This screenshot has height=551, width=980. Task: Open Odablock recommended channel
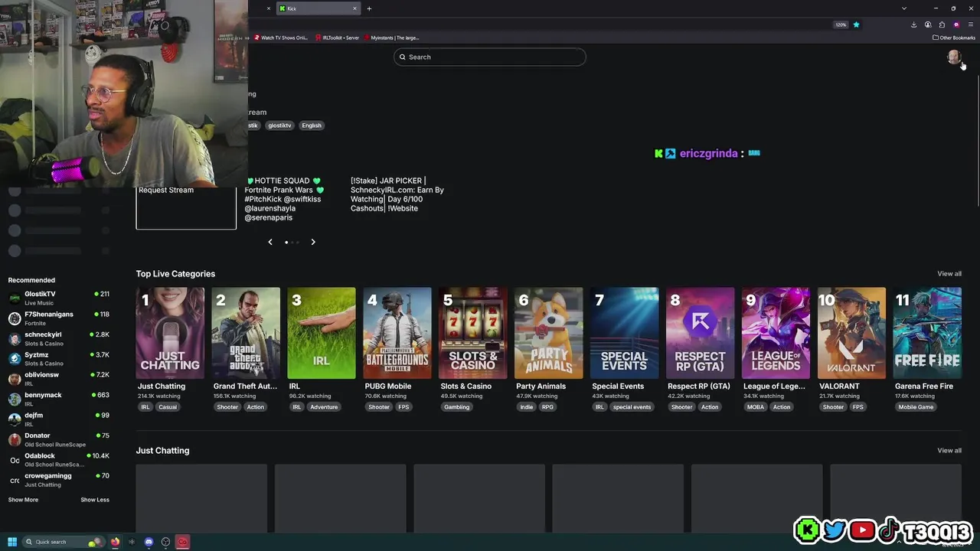coord(59,459)
